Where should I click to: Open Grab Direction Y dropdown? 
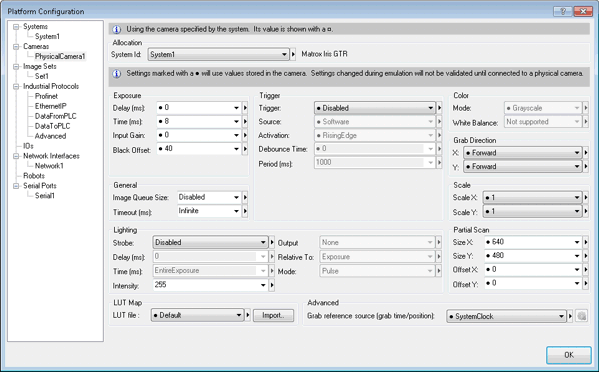pos(522,167)
